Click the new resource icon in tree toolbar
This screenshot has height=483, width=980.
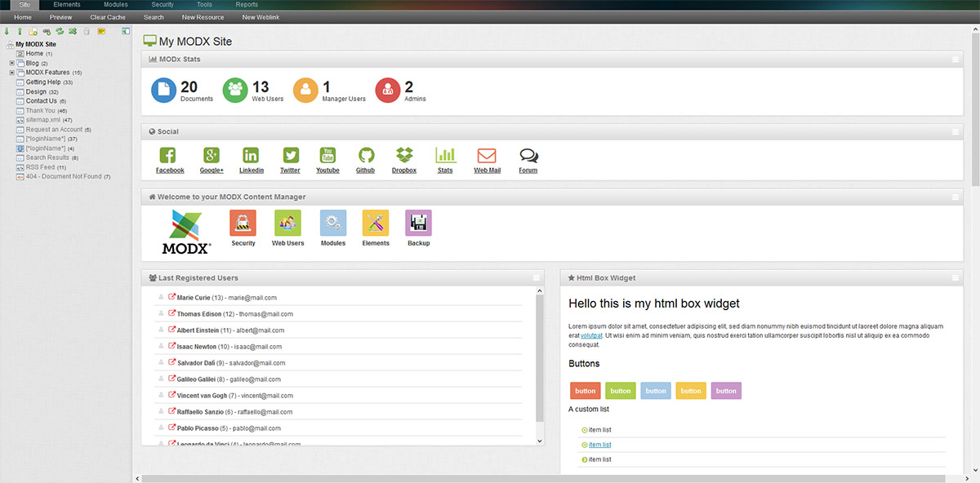[x=33, y=31]
